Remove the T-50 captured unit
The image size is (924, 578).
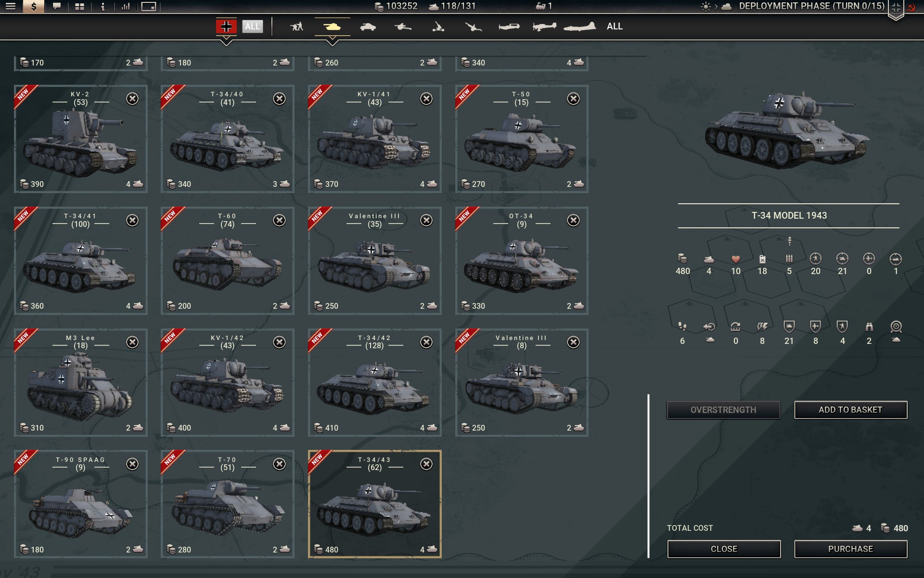pyautogui.click(x=573, y=99)
